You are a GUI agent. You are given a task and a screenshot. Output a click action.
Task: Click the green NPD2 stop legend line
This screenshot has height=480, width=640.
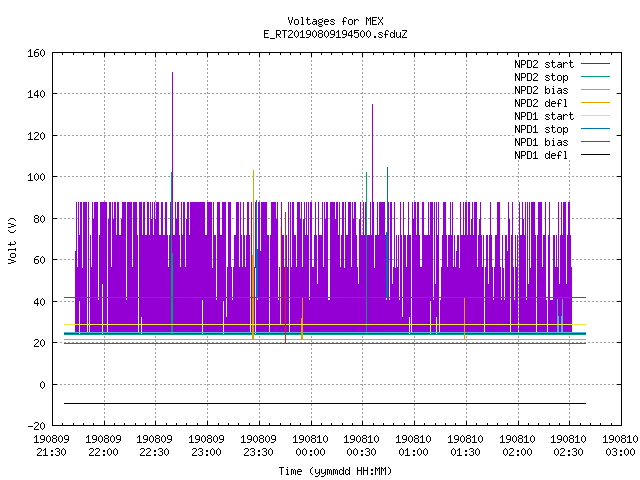pyautogui.click(x=596, y=76)
